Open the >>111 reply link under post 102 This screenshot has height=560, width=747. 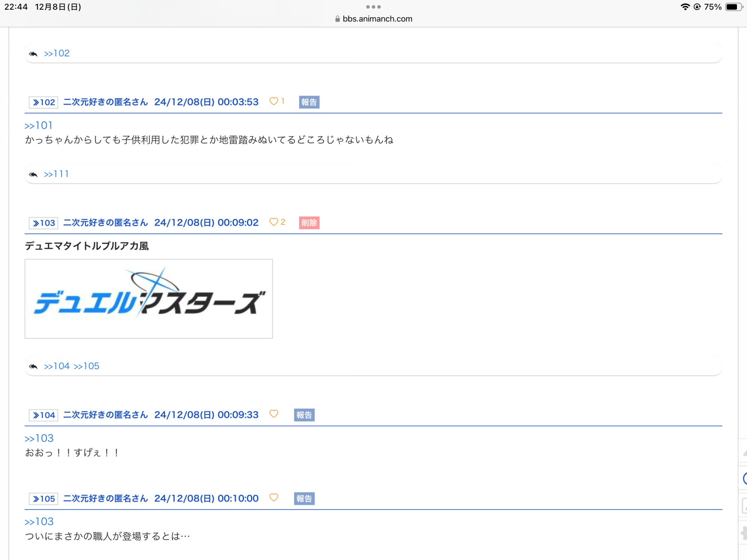(x=56, y=174)
